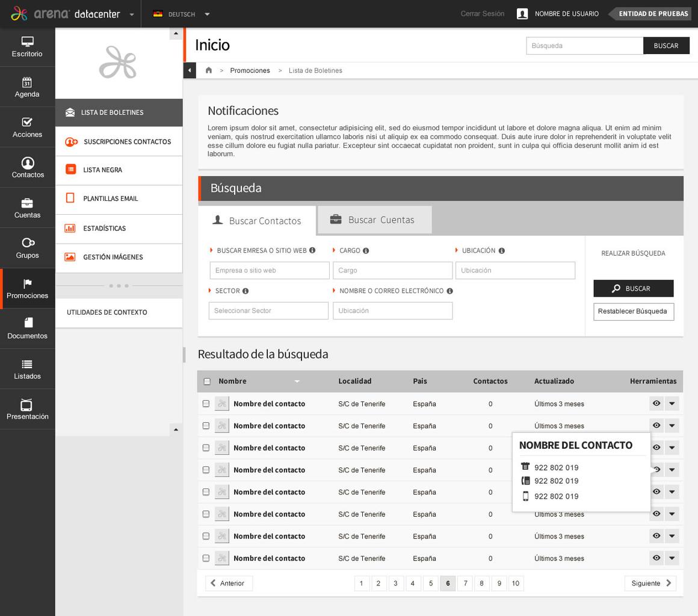698x616 pixels.
Task: Open Cuentas briefcase icon in sidebar
Action: 27,203
